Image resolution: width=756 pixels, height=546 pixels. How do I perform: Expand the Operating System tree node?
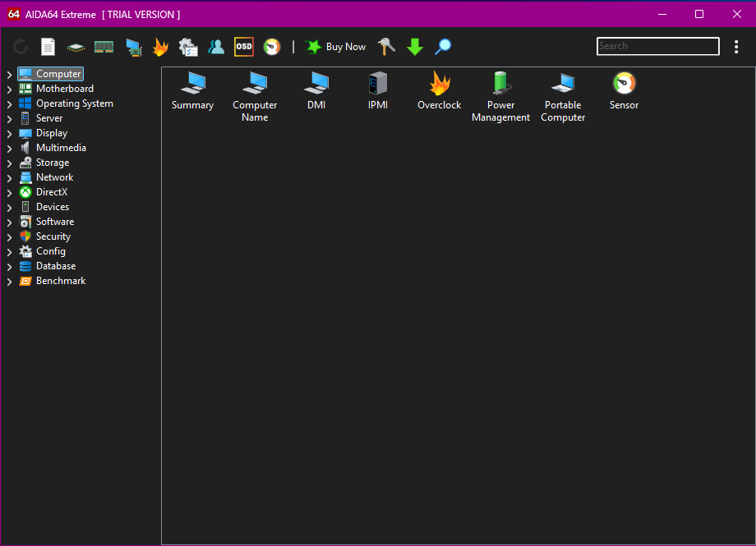point(9,104)
